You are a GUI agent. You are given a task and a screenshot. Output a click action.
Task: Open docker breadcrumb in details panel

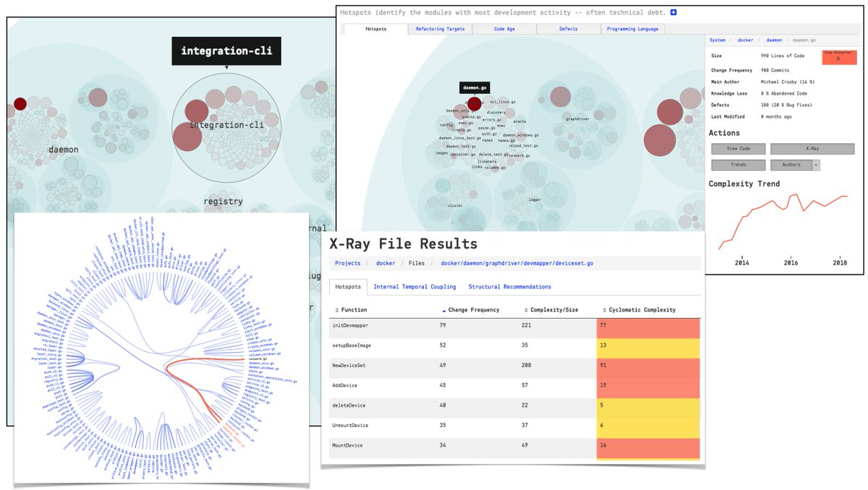(x=746, y=40)
